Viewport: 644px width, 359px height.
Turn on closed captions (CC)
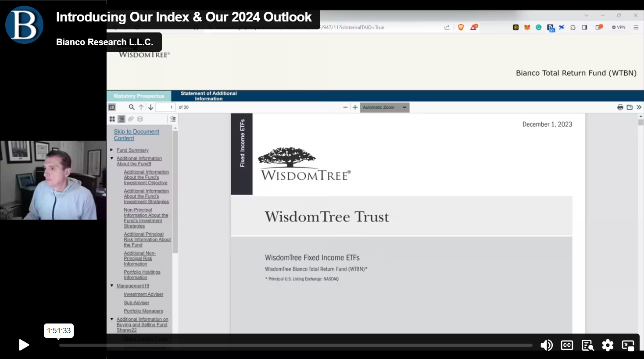567,345
